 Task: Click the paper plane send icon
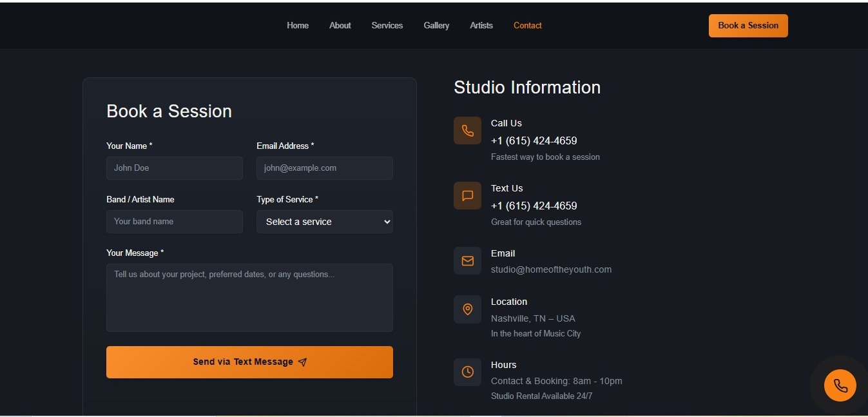pos(303,362)
